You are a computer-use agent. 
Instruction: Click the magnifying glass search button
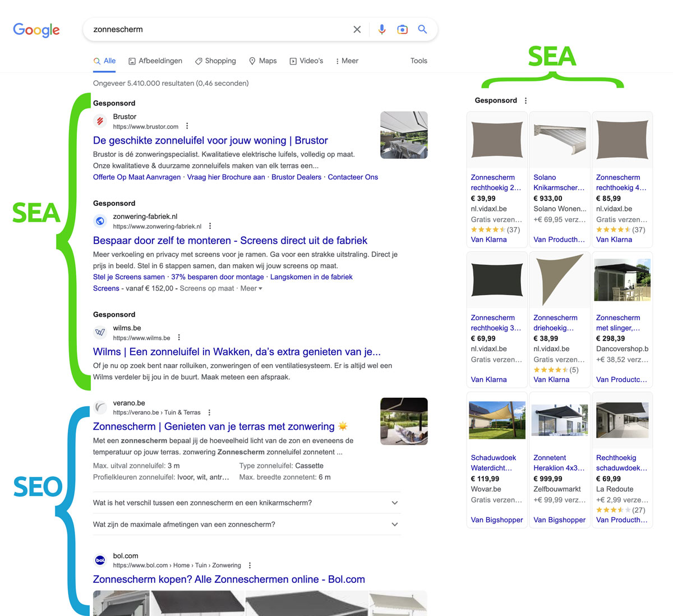coord(422,29)
